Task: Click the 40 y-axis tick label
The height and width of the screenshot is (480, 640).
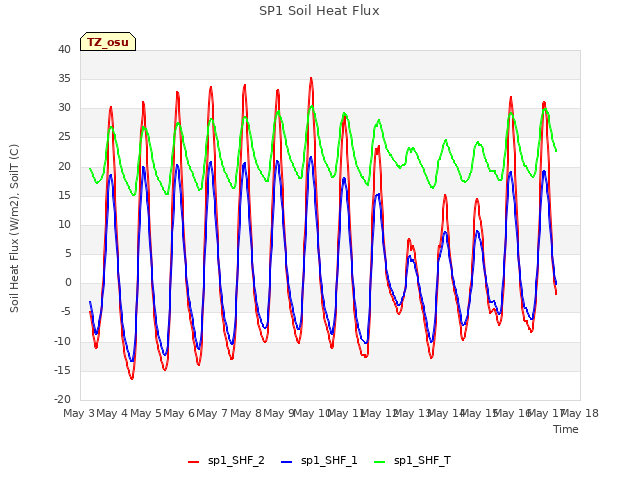Action: click(x=64, y=49)
